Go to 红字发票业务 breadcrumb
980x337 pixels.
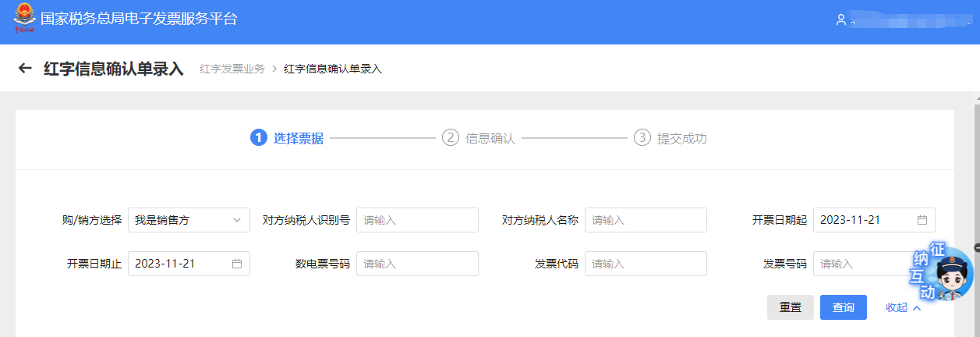232,69
